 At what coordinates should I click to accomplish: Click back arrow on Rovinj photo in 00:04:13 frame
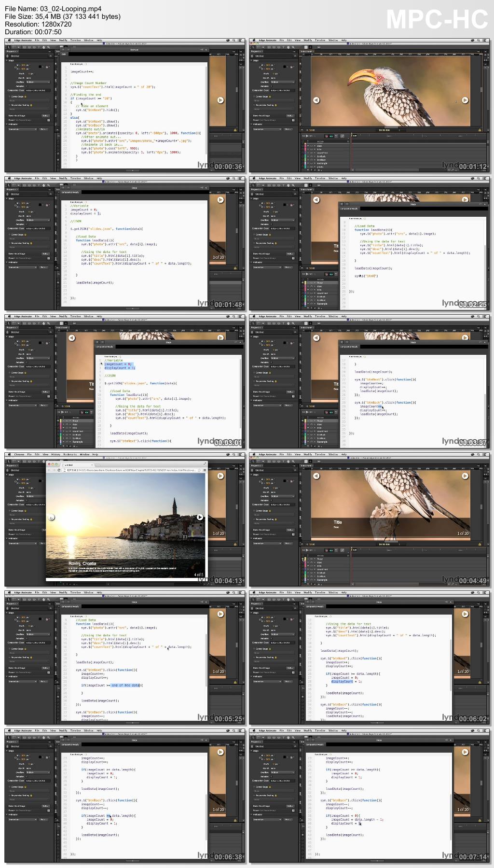pyautogui.click(x=51, y=517)
